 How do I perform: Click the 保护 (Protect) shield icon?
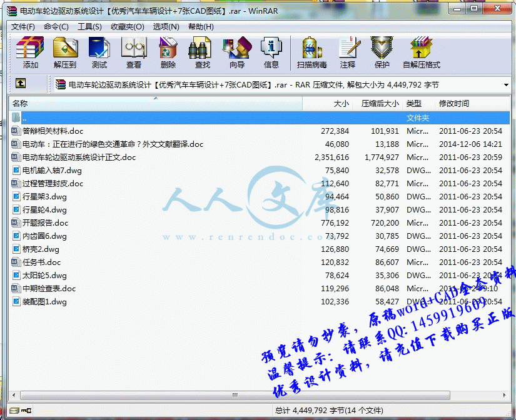tap(382, 47)
